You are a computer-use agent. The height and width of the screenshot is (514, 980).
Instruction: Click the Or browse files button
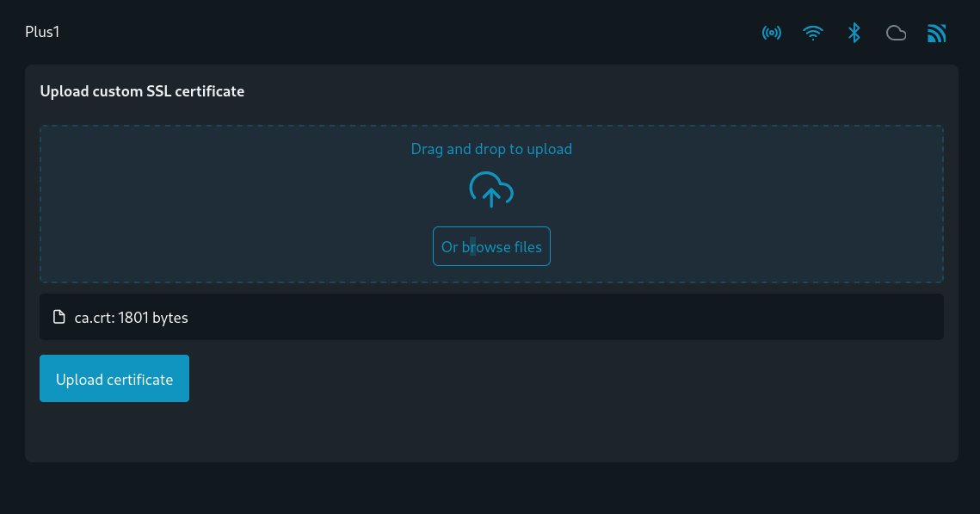point(491,246)
